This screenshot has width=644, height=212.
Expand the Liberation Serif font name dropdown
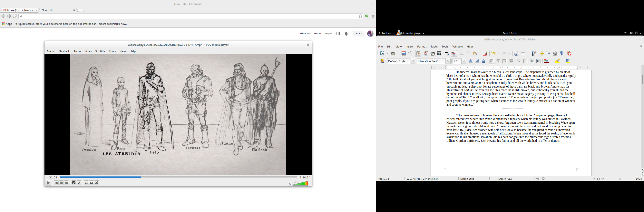pyautogui.click(x=448, y=61)
